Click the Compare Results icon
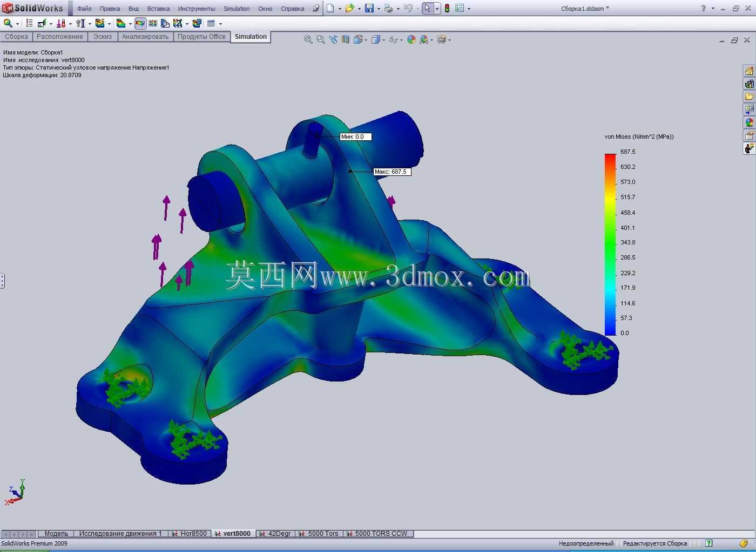The image size is (756, 552). 153,23
